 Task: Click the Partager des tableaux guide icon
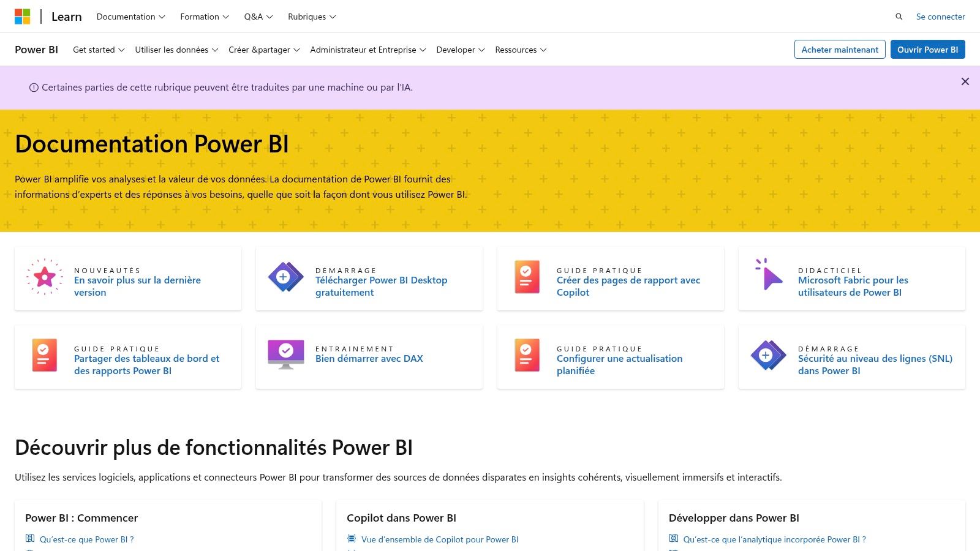point(44,356)
